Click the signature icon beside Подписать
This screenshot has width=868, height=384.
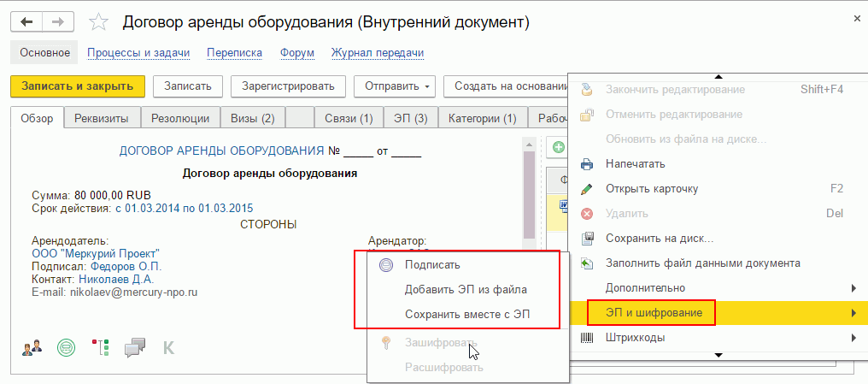pyautogui.click(x=386, y=265)
